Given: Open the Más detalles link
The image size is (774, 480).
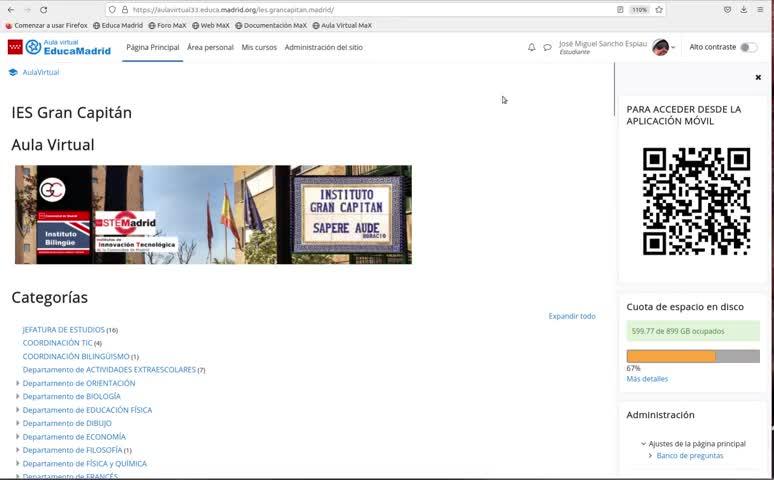Looking at the screenshot, I should click(x=647, y=379).
